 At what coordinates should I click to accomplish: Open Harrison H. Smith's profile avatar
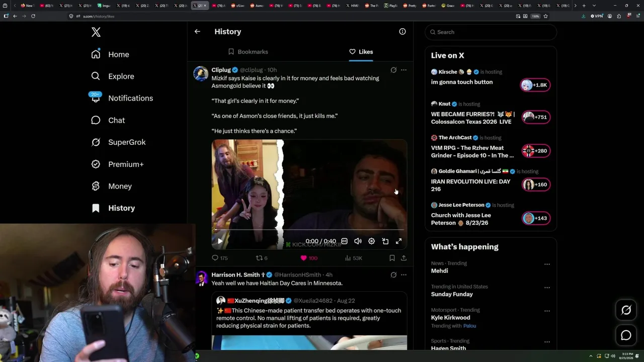pyautogui.click(x=201, y=279)
